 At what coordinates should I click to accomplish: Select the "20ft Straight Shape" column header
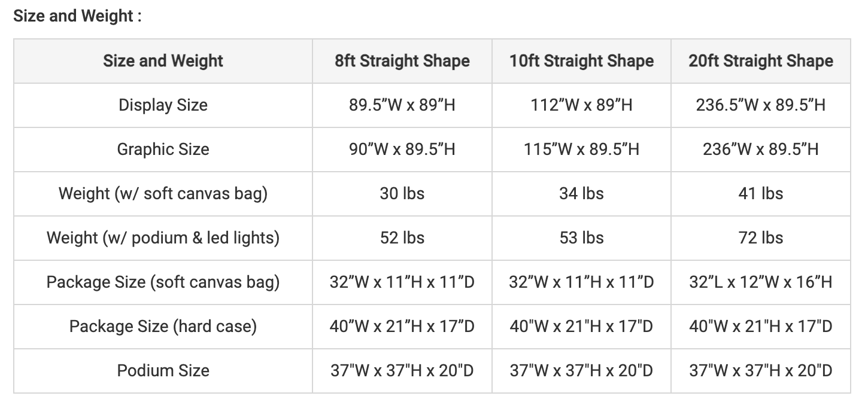point(760,61)
